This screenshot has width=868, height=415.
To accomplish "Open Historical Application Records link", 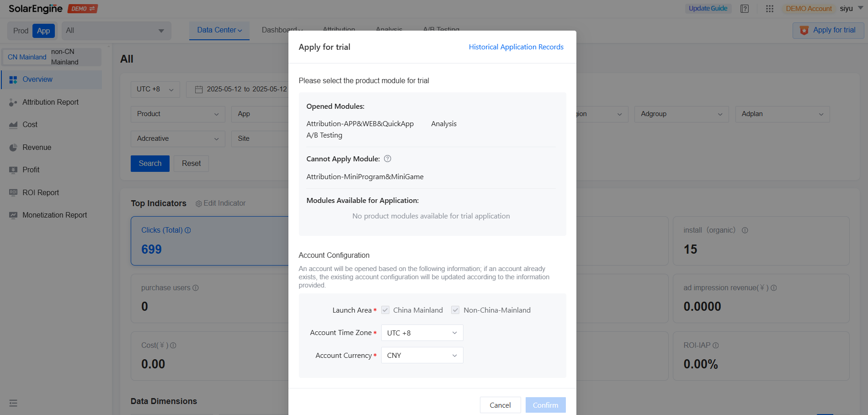I will click(x=516, y=47).
